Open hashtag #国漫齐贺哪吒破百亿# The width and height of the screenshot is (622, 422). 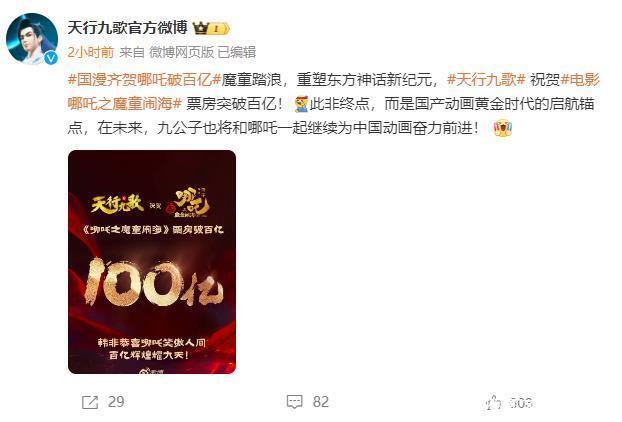tap(144, 80)
